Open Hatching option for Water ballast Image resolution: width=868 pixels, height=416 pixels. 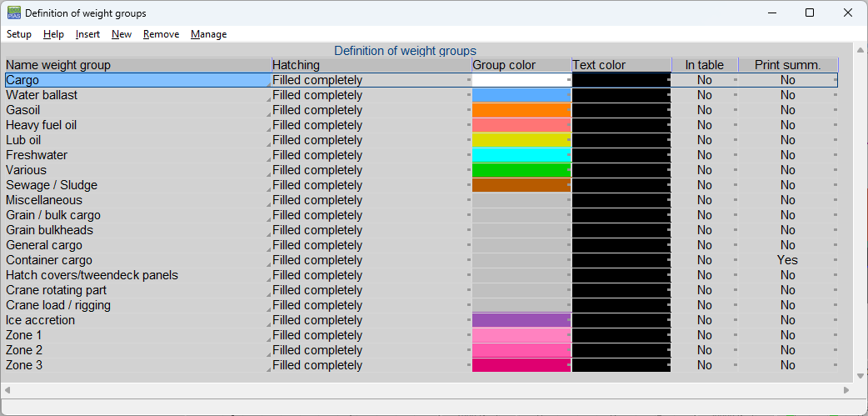point(372,95)
